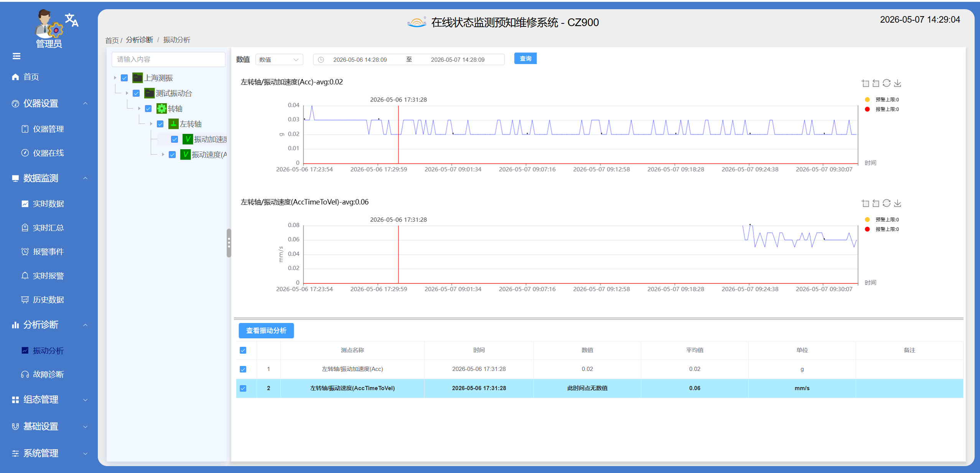The height and width of the screenshot is (473, 980).
Task: Click the 仪器在线 compass icon
Action: tap(25, 153)
